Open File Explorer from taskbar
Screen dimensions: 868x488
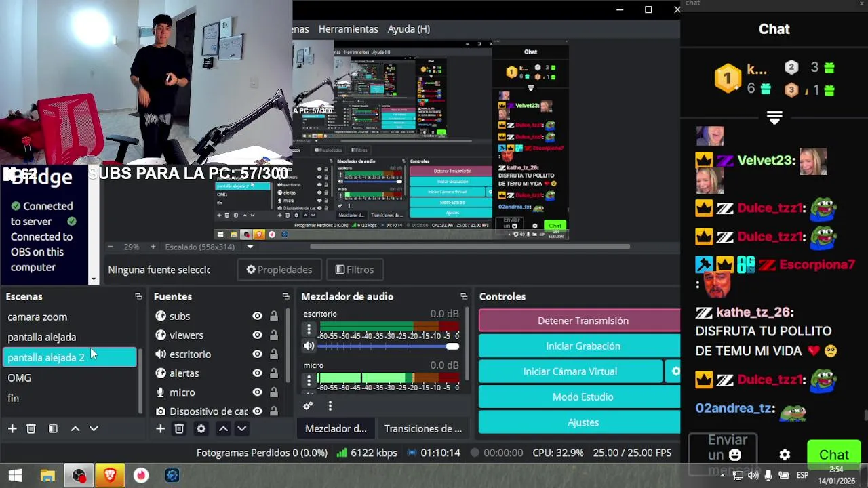[47, 476]
